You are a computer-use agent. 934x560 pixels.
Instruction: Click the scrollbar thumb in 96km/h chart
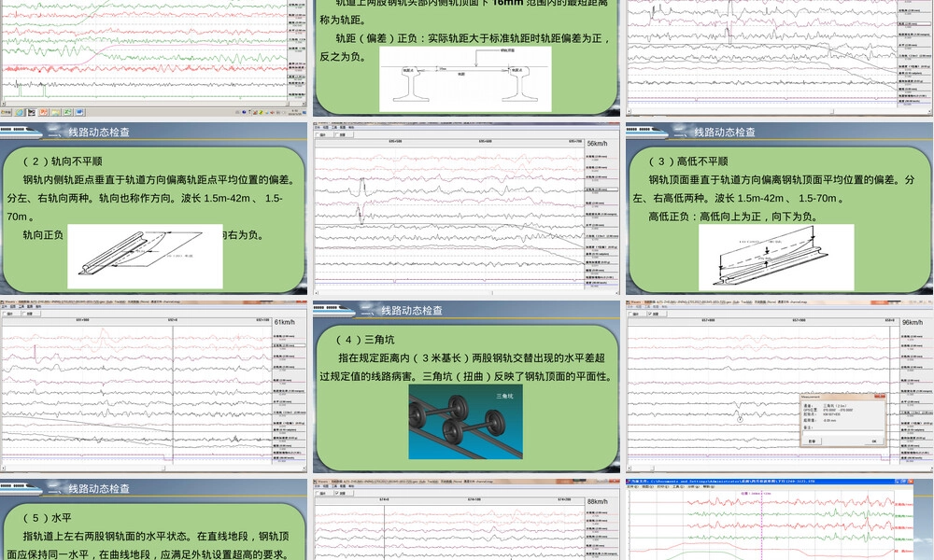tap(653, 468)
